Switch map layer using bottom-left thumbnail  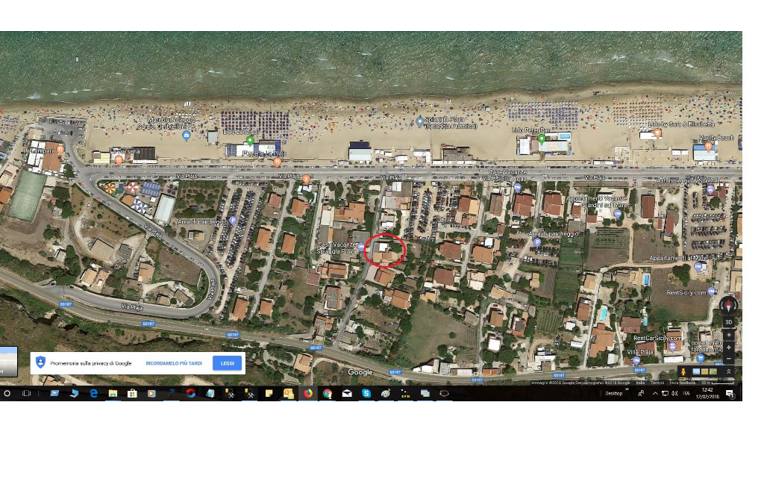click(x=8, y=360)
